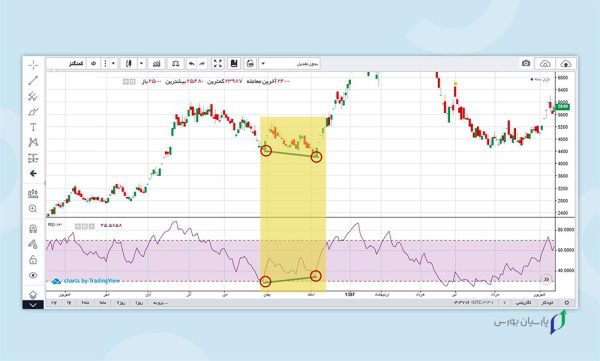The image size is (600, 361).
Task: Select the trend line drawing tool
Action: pos(33,80)
